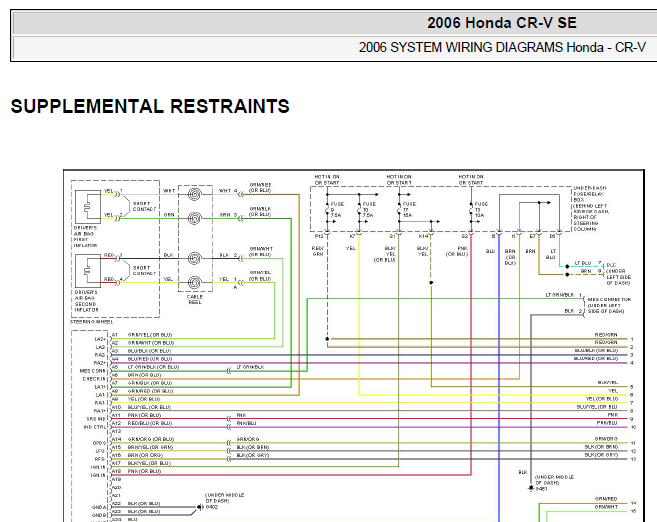The width and height of the screenshot is (657, 522).
Task: Click the DLC (under left side of dash) label
Action: point(618,274)
